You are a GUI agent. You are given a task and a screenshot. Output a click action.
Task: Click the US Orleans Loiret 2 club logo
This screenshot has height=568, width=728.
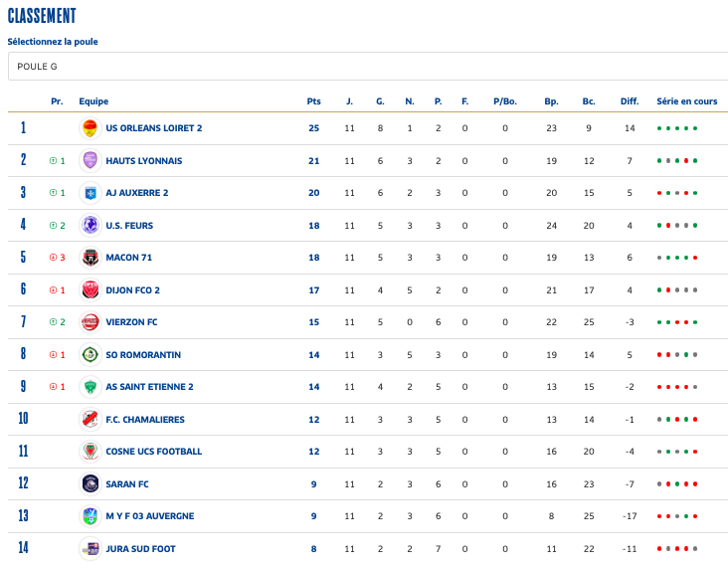[x=90, y=128]
